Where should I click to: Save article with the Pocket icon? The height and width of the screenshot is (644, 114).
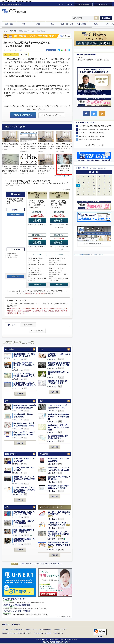(x=66, y=50)
